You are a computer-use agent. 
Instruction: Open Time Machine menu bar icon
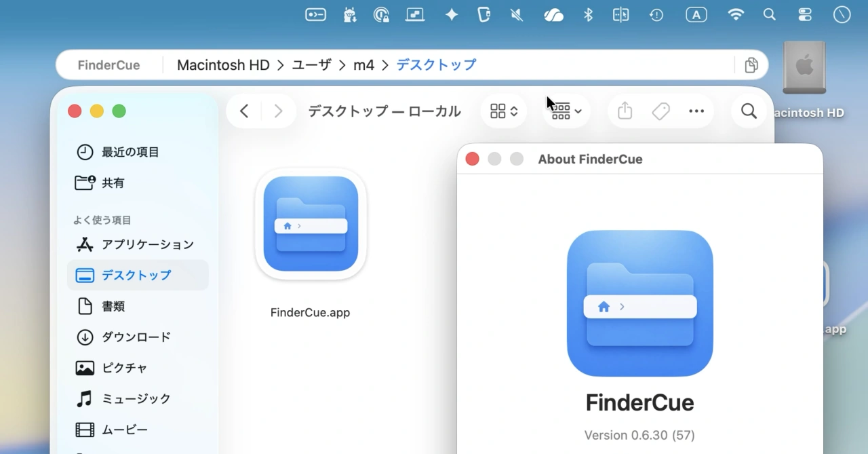click(x=656, y=15)
